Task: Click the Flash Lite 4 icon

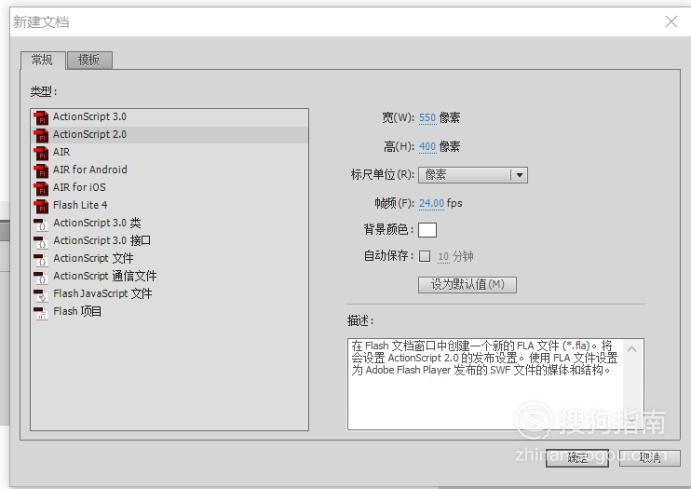Action: click(41, 205)
